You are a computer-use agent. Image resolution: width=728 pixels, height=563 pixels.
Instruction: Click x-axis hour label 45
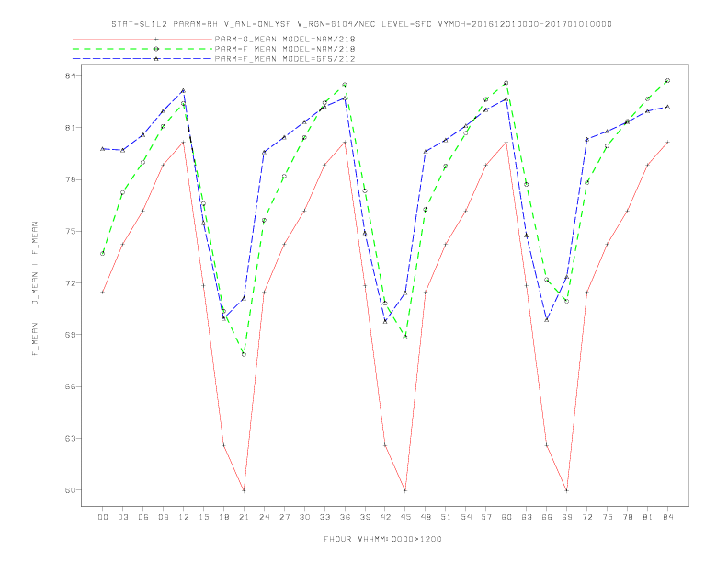pos(405,517)
